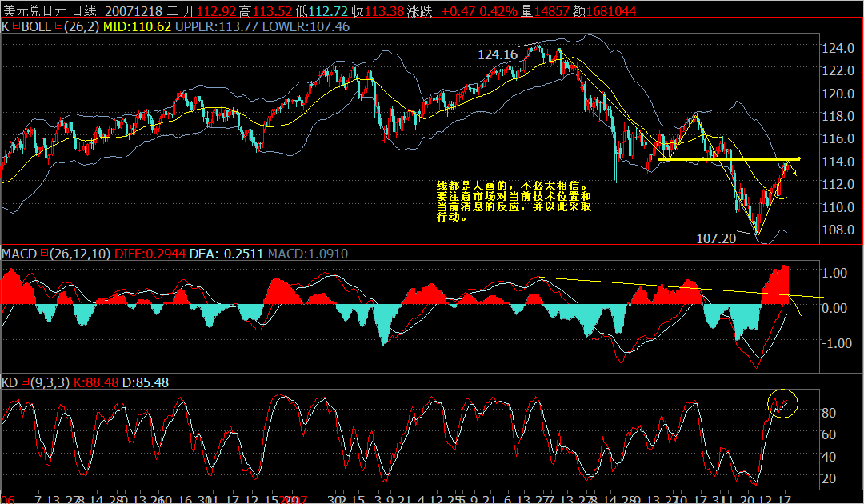Click the period icon next to the BOLL label
Image resolution: width=864 pixels, height=504 pixels.
[58, 26]
